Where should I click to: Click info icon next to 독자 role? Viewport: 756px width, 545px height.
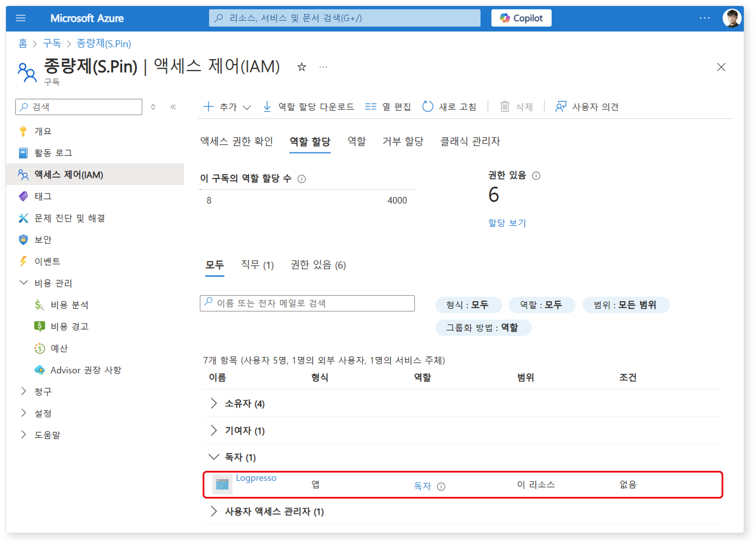[x=441, y=487]
